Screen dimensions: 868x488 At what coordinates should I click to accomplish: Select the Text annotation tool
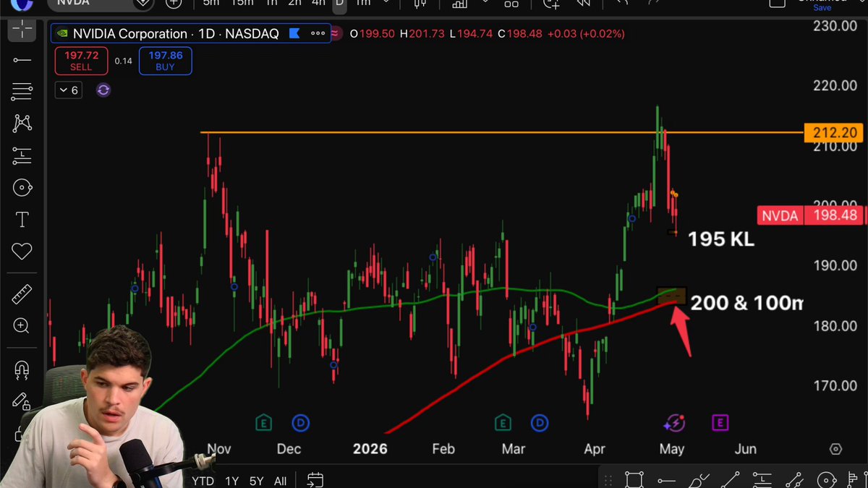click(x=22, y=219)
